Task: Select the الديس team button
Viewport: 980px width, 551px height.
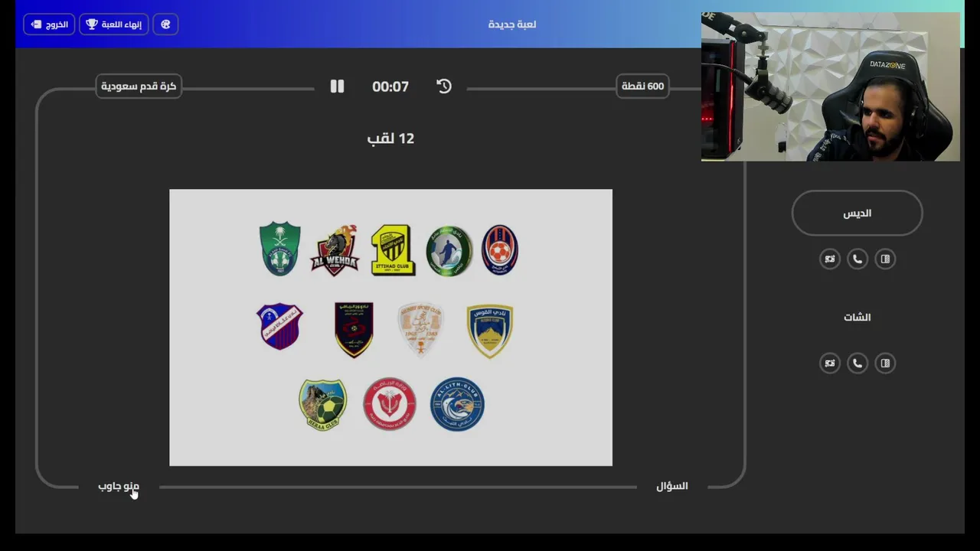Action: (857, 213)
